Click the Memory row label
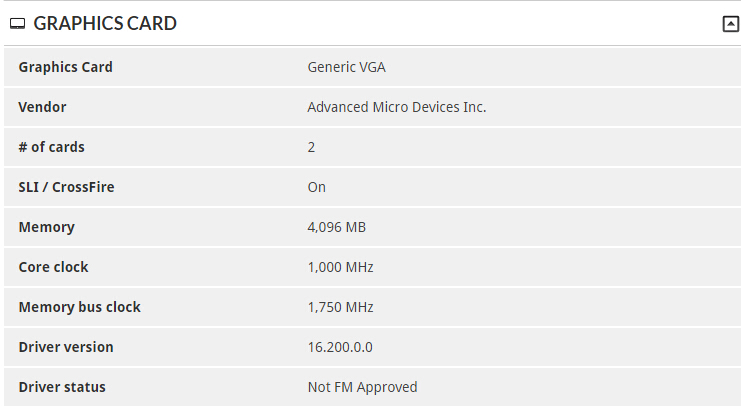The image size is (741, 408). tap(46, 227)
